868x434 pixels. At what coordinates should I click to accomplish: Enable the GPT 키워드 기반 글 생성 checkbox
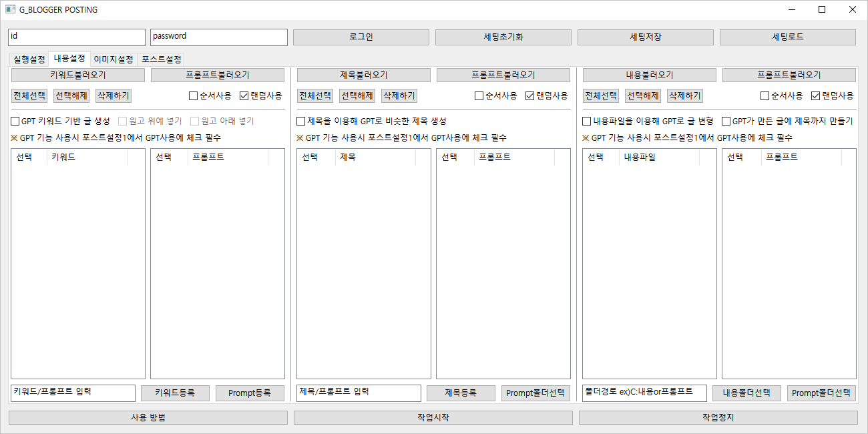click(x=15, y=122)
